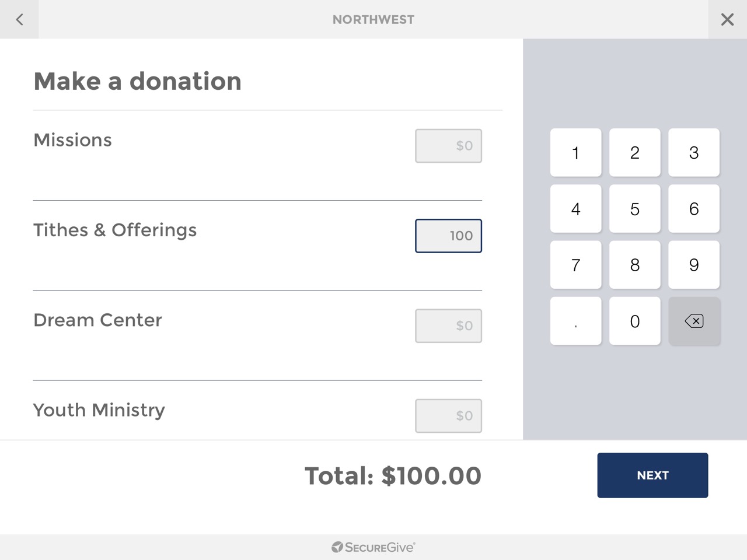Tap keypad number 1

(x=575, y=153)
